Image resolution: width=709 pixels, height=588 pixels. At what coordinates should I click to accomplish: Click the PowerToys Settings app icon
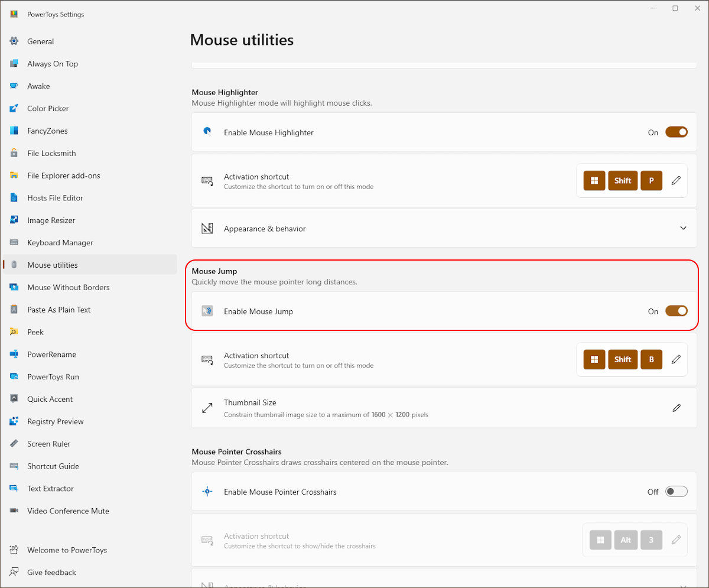[x=14, y=14]
